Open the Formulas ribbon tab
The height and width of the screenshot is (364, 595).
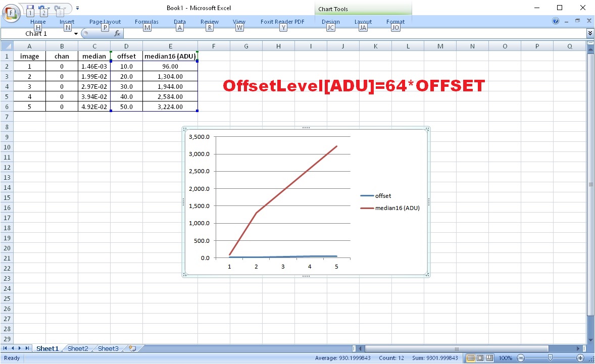click(146, 22)
